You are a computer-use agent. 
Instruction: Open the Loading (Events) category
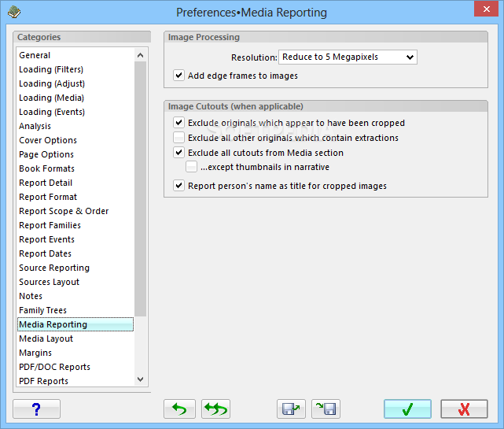click(x=75, y=112)
